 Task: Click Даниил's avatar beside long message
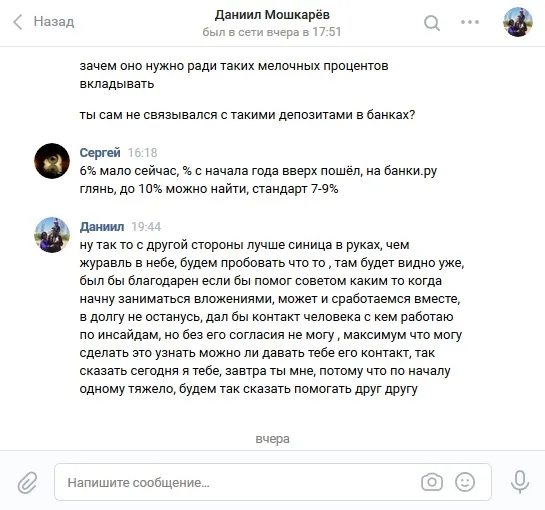click(x=52, y=235)
